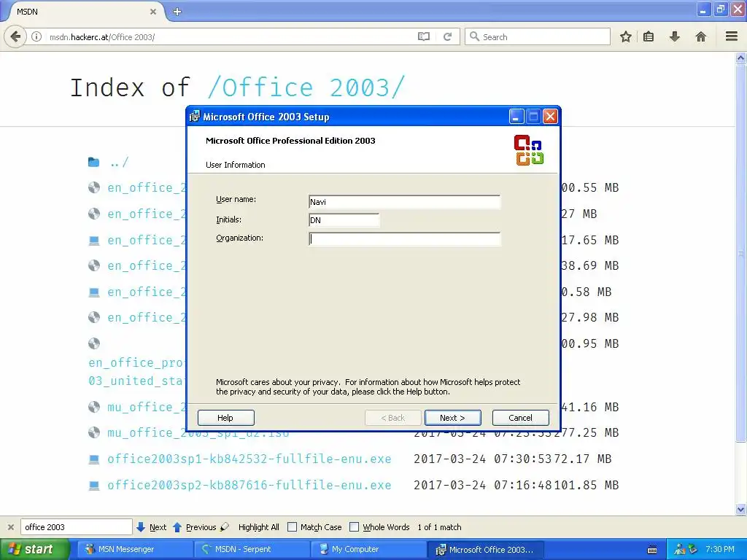Click Help button in Office Setup
Image resolution: width=747 pixels, height=560 pixels.
point(226,418)
